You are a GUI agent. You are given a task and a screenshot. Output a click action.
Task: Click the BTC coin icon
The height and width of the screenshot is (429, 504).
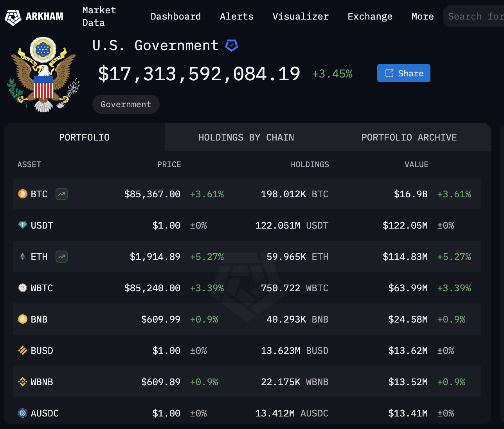tap(23, 194)
